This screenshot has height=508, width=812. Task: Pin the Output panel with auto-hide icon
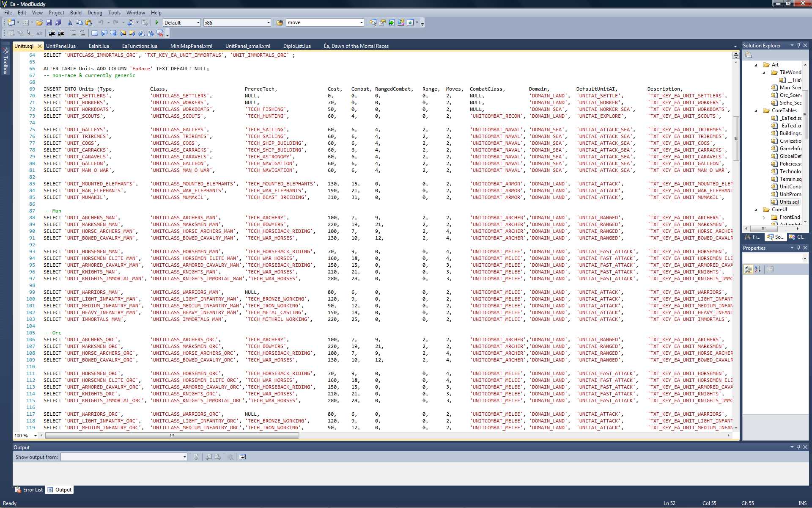pos(798,447)
